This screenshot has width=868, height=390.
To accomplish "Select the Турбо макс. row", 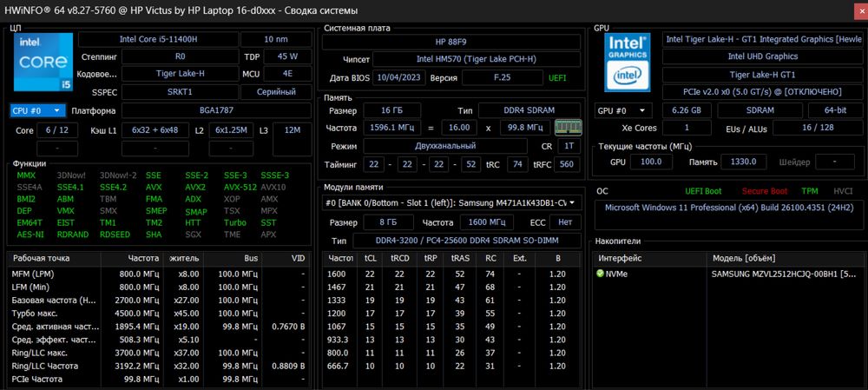I will coord(160,314).
